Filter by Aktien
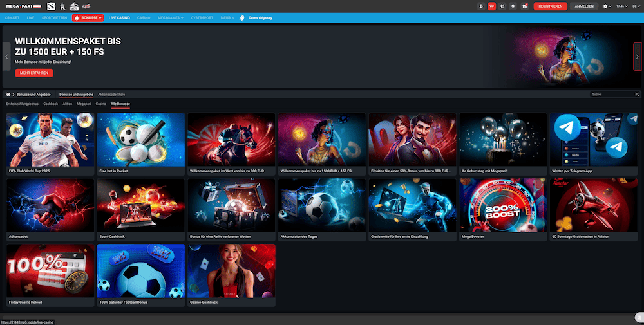Viewport: 644px width, 325px height. point(68,104)
